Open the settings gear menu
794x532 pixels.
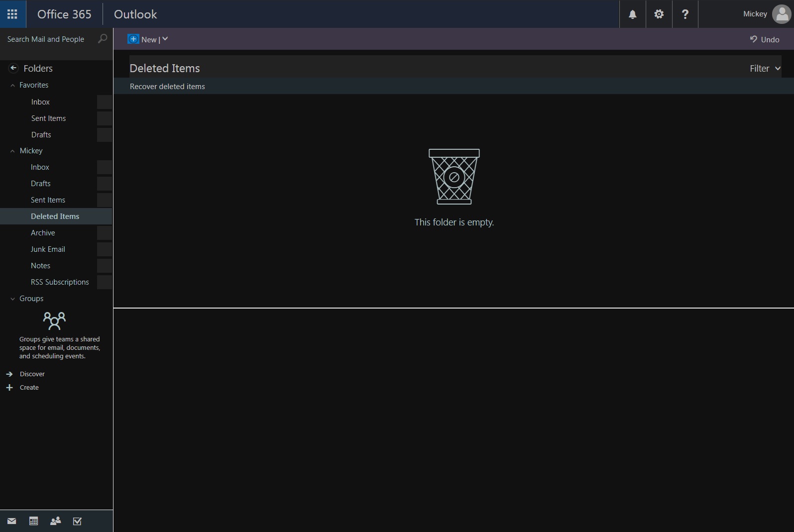[x=659, y=14]
